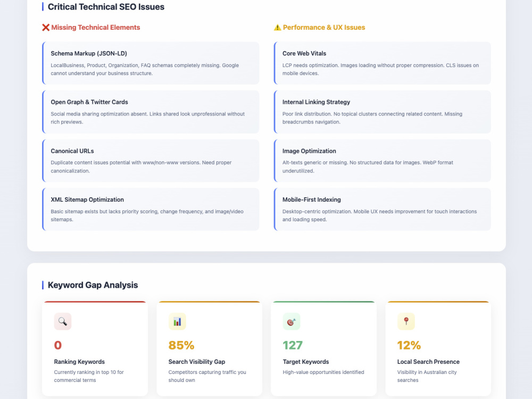Select the Canonical URLs issue card
Image resolution: width=532 pixels, height=399 pixels.
[x=151, y=161]
